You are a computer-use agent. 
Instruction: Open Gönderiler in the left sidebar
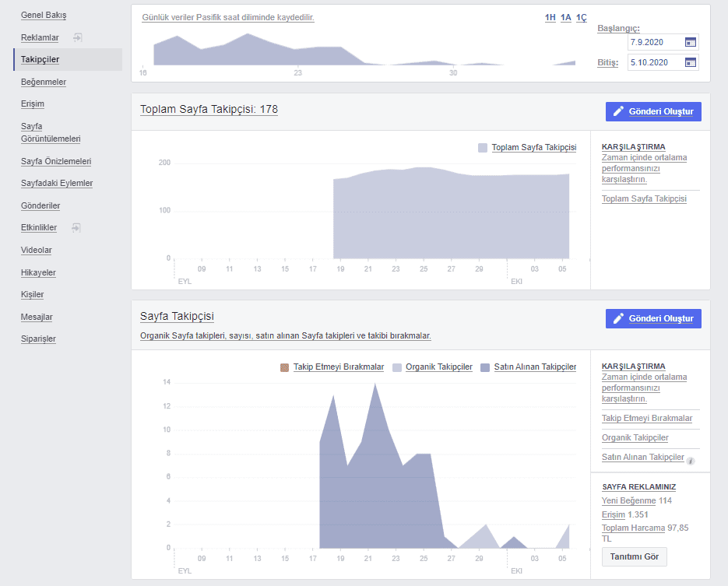click(x=41, y=205)
